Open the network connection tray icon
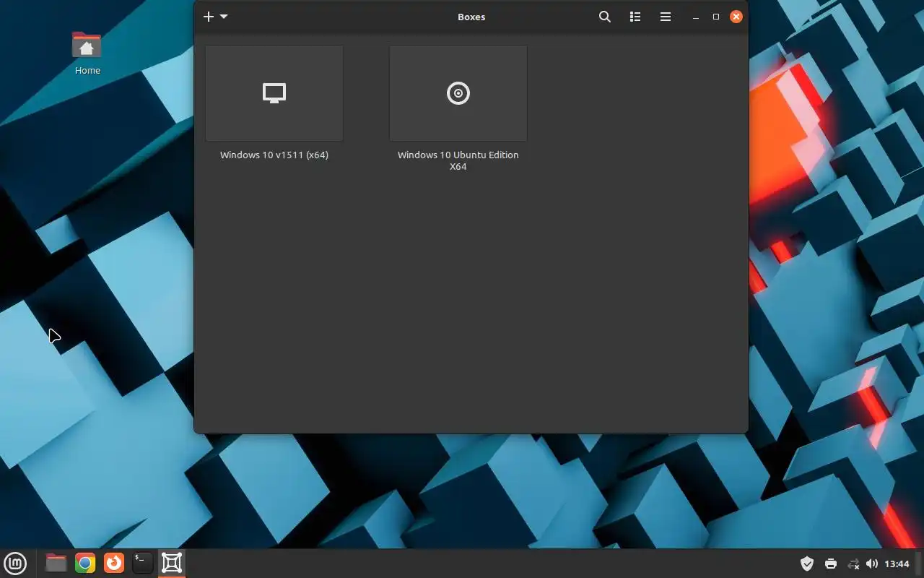924x578 pixels. coord(853,564)
